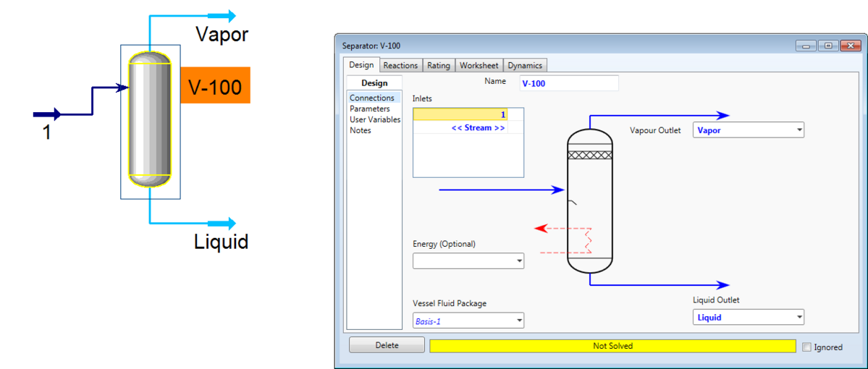Toggle the Ignored checkbox

[807, 347]
